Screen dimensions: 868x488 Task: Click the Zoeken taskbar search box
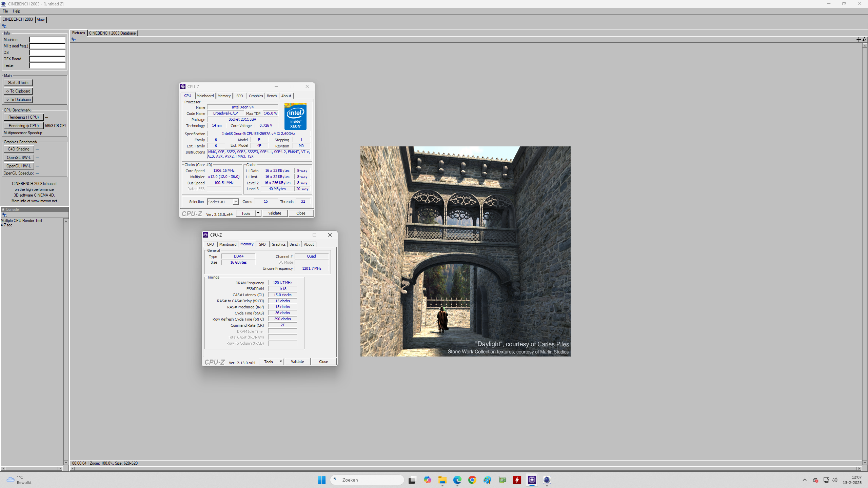pyautogui.click(x=367, y=480)
